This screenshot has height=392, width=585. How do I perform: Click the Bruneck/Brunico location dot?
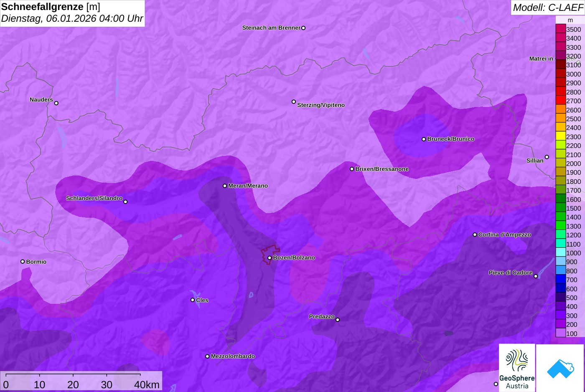(x=424, y=139)
